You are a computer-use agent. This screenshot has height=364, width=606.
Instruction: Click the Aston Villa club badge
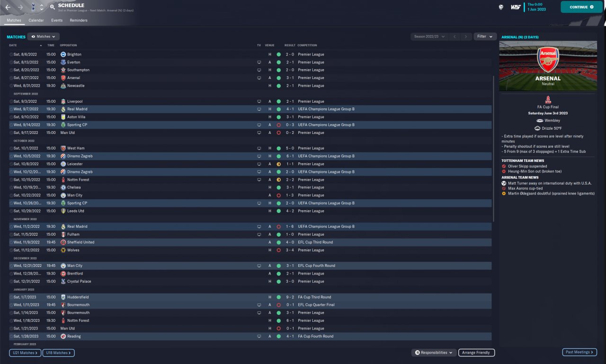tap(63, 117)
